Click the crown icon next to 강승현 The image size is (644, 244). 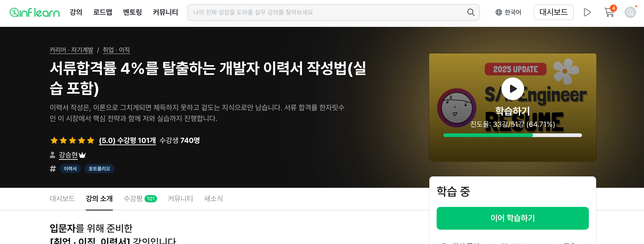[x=82, y=155]
